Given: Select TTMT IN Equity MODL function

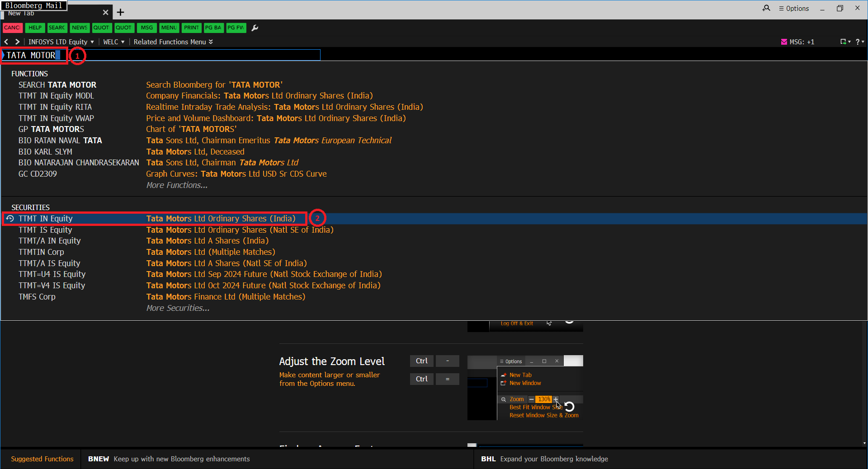Looking at the screenshot, I should pyautogui.click(x=56, y=96).
